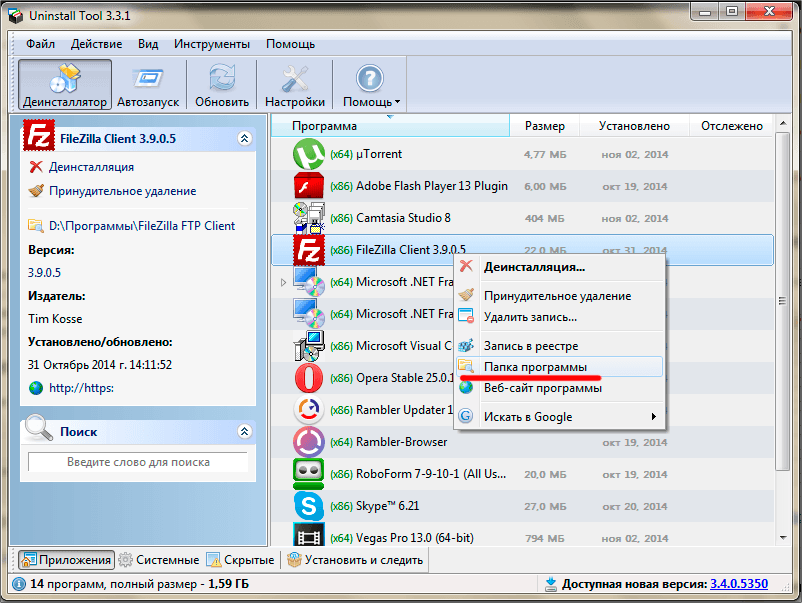Screen dimensions: 802x603
Task: Select the Skype 6.21 icon
Action: (308, 506)
